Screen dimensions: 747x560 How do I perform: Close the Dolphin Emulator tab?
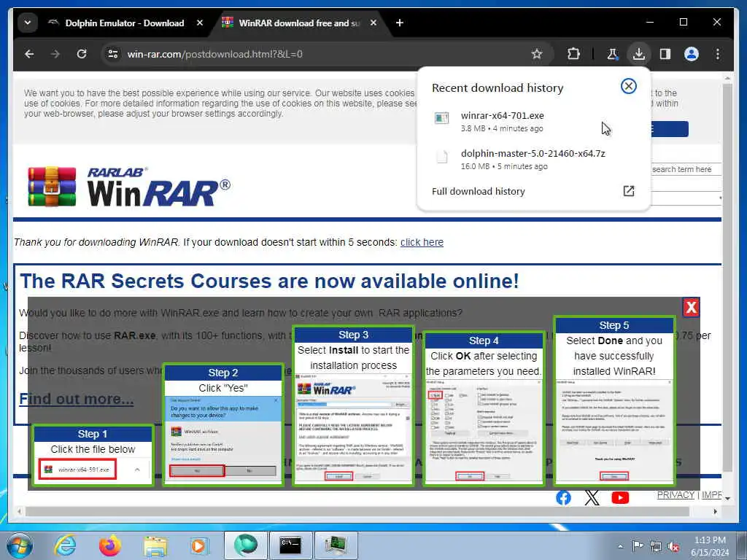point(200,23)
